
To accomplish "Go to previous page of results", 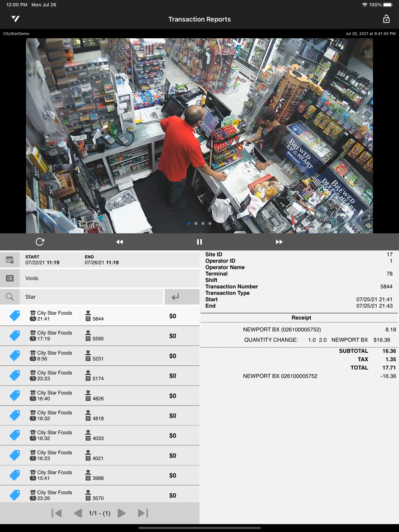I will (78, 513).
